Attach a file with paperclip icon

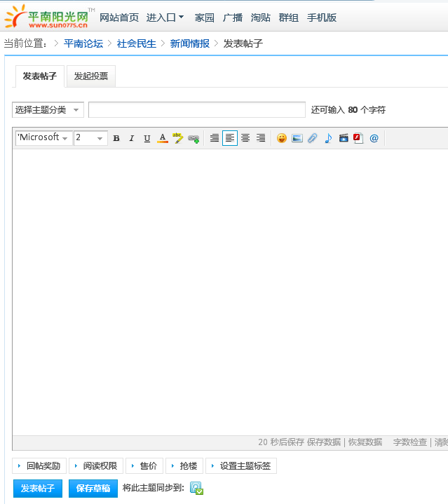313,138
